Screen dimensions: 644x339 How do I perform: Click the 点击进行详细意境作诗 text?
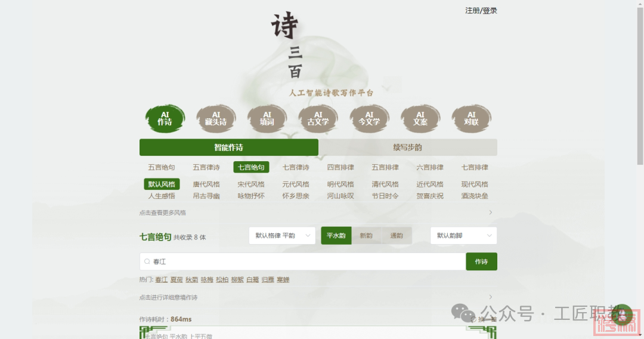coord(168,297)
